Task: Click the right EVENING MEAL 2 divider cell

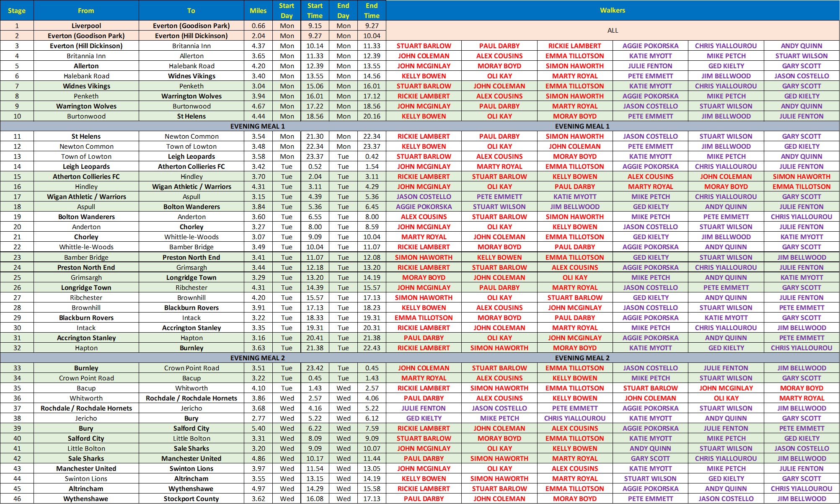Action: (582, 358)
